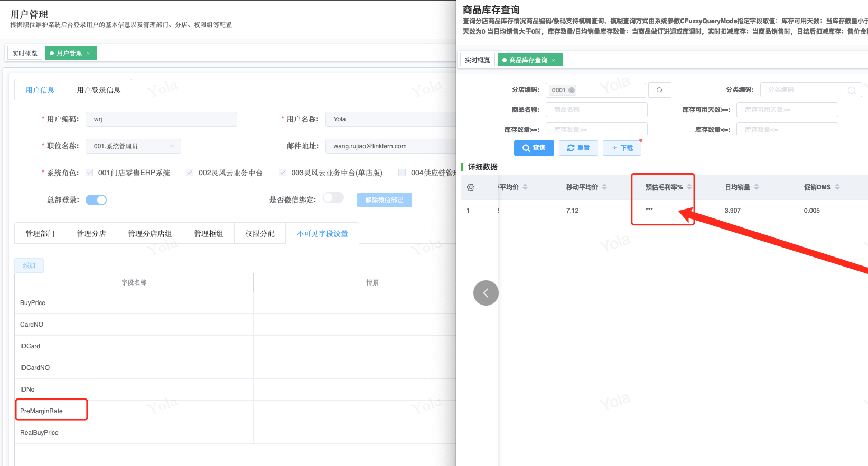
Task: Select the IDCardNO field row
Action: [235, 368]
